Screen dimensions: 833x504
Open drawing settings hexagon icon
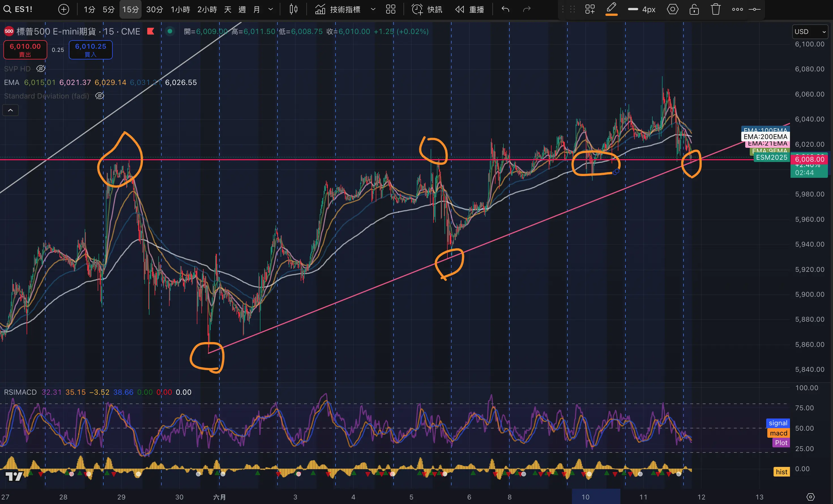click(x=672, y=9)
